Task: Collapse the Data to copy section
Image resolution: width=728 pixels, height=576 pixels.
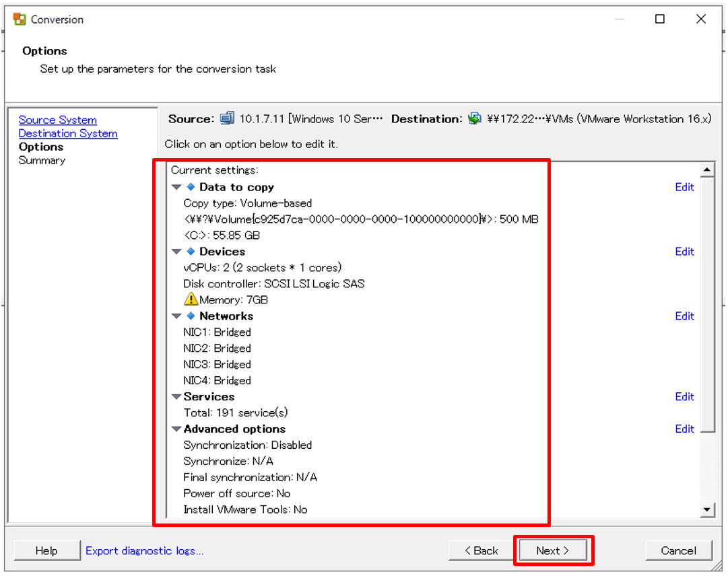Action: point(176,187)
